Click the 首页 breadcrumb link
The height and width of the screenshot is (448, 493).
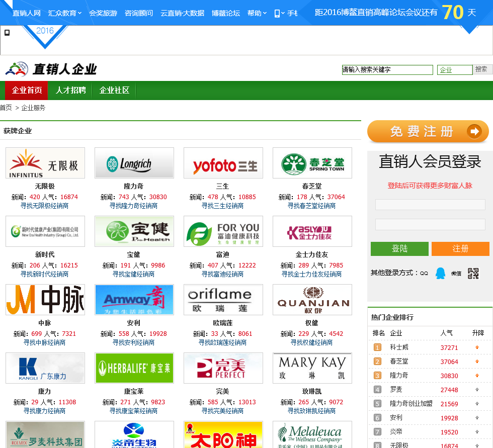click(x=6, y=108)
